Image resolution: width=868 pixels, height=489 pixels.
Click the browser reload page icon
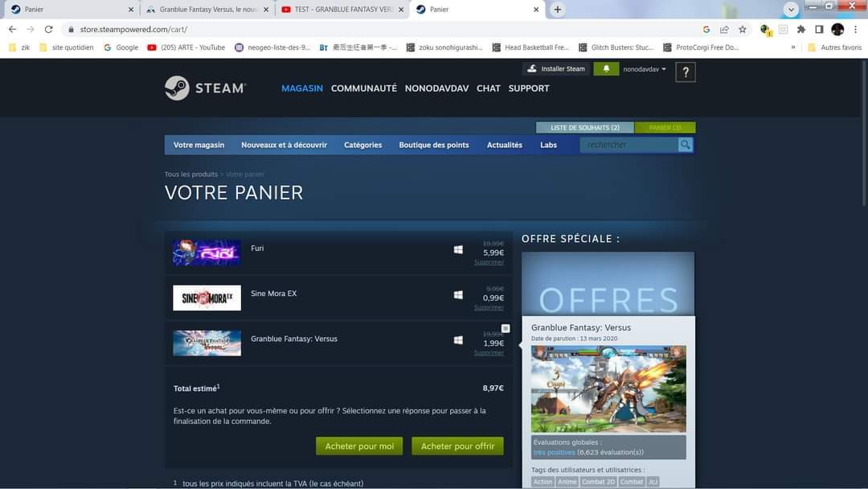[48, 29]
